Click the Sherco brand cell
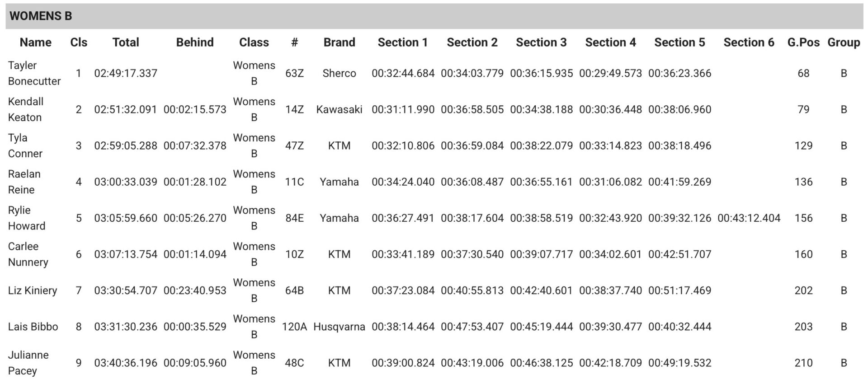868x379 pixels. pyautogui.click(x=339, y=73)
